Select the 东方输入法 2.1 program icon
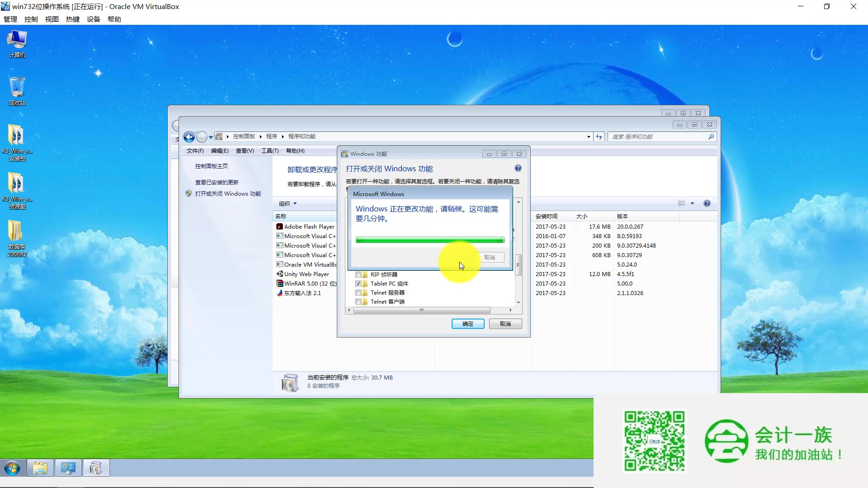Viewport: 868px width, 488px height. coord(280,293)
